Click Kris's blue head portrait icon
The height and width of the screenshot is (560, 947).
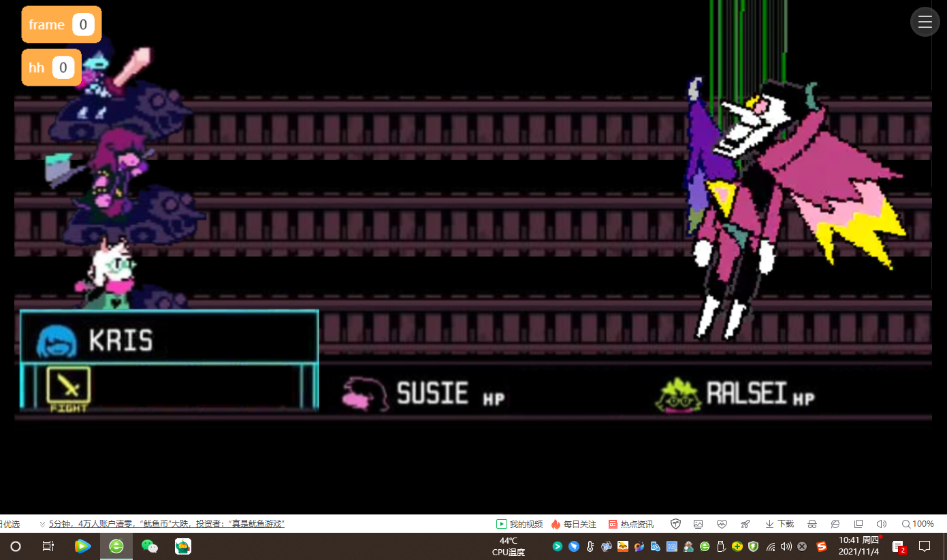[55, 341]
